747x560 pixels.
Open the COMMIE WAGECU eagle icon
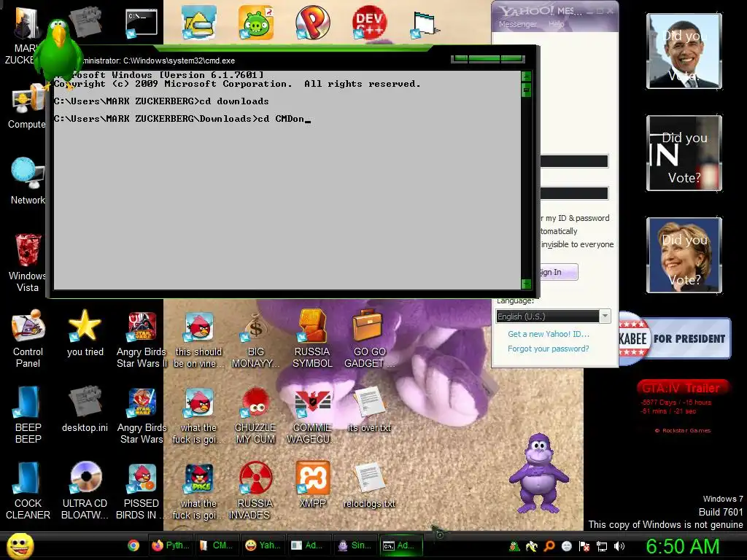[312, 415]
